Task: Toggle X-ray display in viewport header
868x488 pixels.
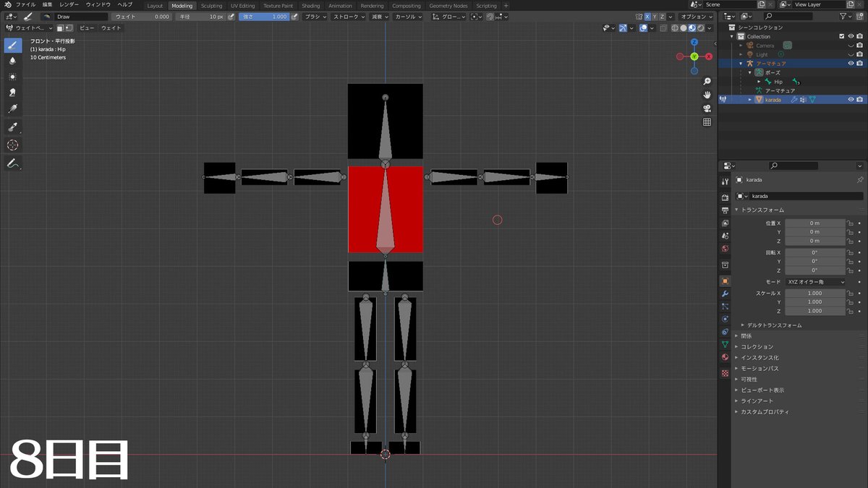Action: (x=663, y=28)
